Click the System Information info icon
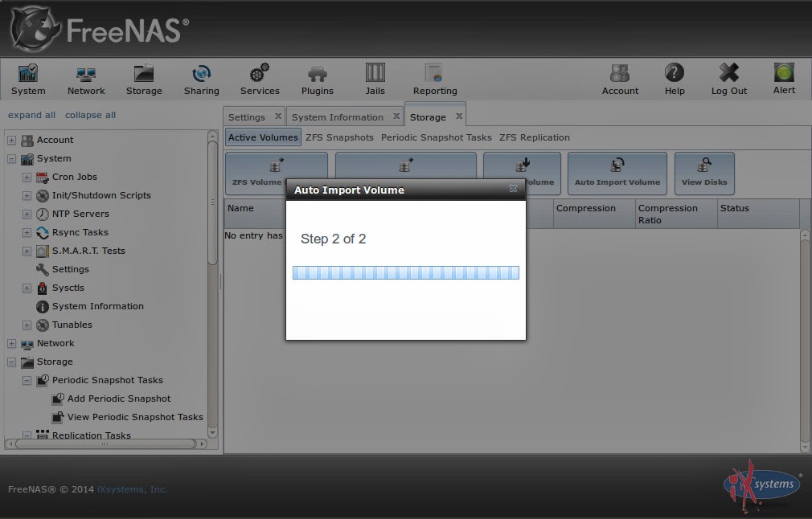Image resolution: width=812 pixels, height=519 pixels. (43, 307)
